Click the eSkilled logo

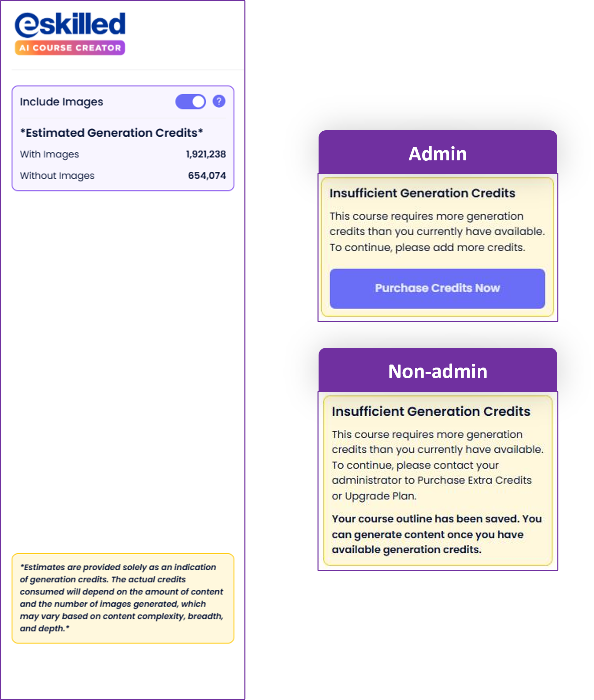pos(70,25)
